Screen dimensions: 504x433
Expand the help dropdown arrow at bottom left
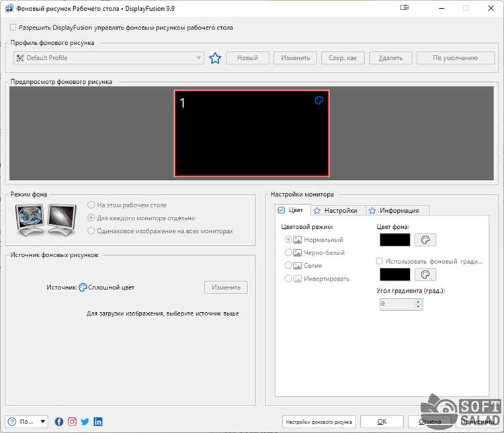coord(42,422)
